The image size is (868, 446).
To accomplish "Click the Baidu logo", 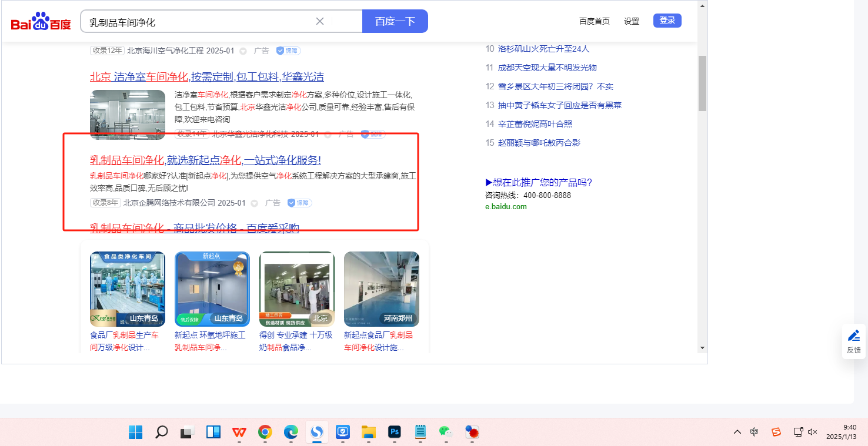I will 41,22.
